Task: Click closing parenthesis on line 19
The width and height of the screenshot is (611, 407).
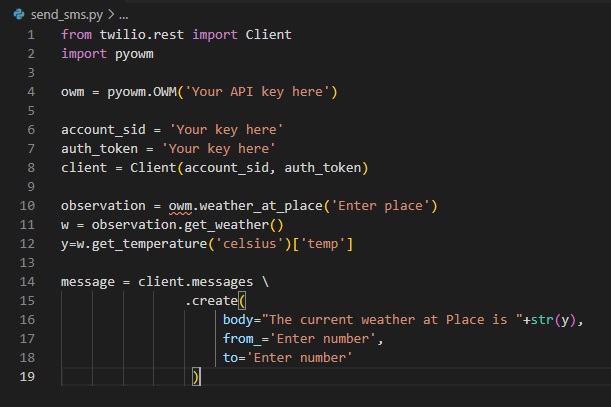Action: pos(196,377)
